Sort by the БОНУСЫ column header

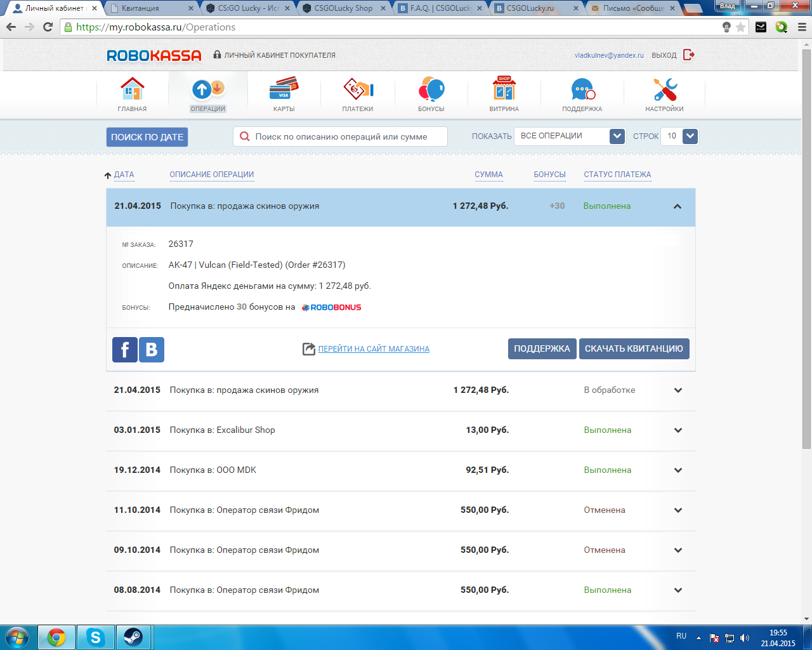click(x=549, y=175)
